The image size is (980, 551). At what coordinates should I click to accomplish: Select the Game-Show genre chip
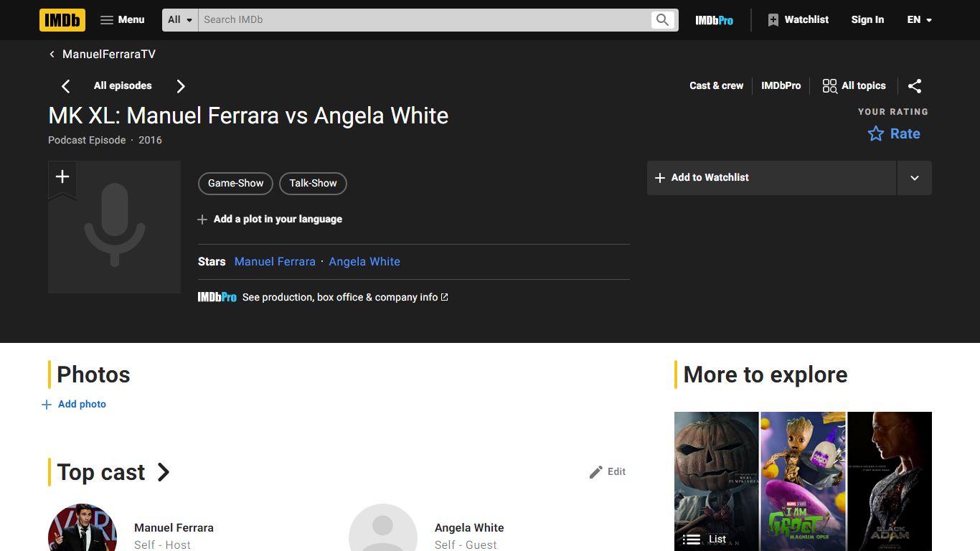(235, 184)
